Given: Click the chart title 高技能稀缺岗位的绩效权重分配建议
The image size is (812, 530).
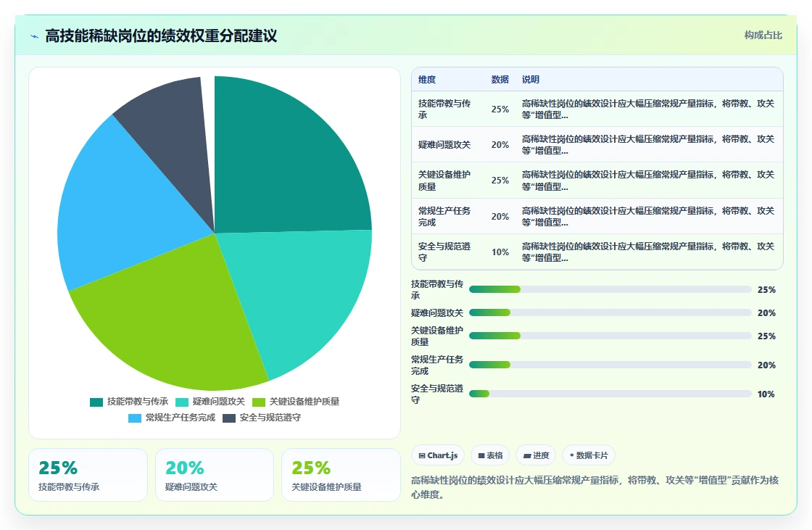Looking at the screenshot, I should (161, 36).
